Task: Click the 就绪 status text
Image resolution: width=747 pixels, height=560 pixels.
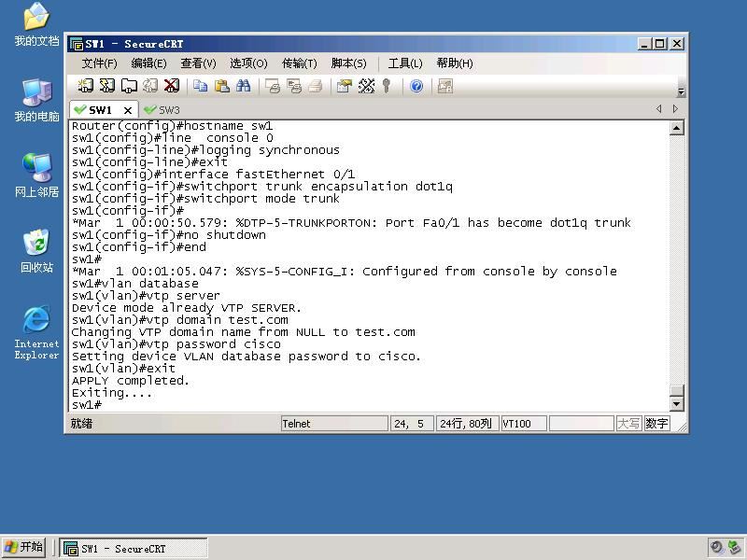Action: pyautogui.click(x=82, y=424)
